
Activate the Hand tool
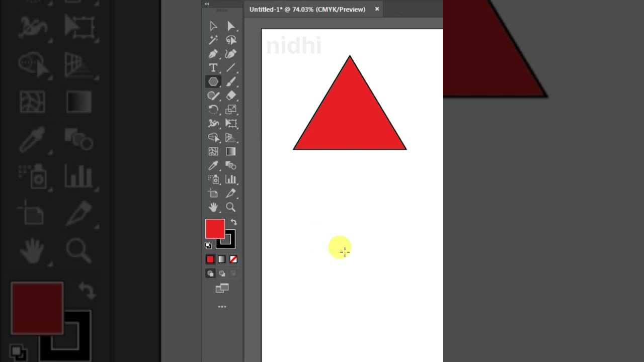pos(213,207)
